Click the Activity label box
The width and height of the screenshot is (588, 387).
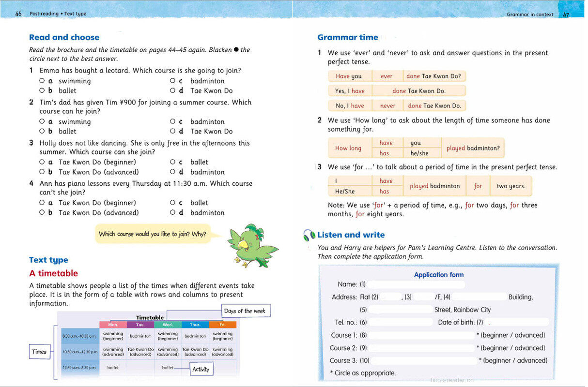tap(201, 369)
